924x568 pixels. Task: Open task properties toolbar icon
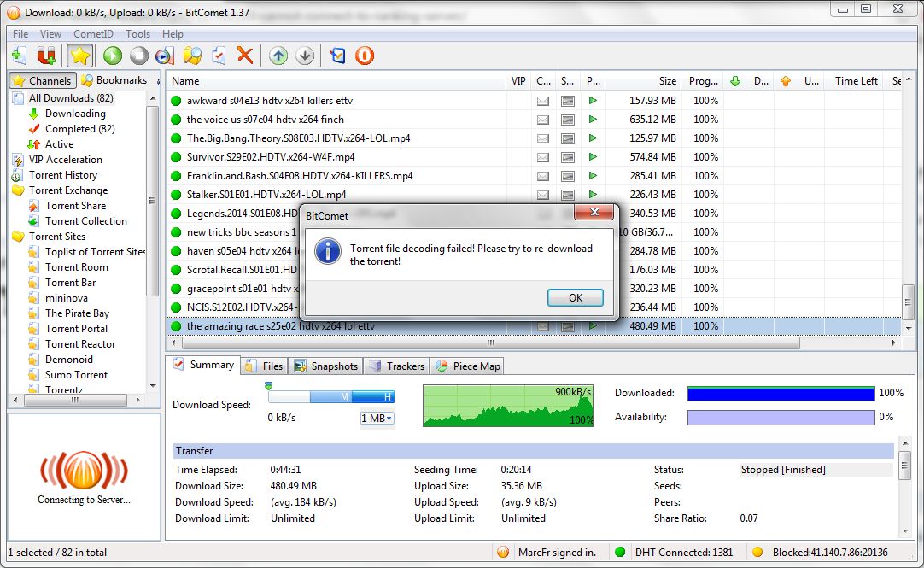pos(219,56)
